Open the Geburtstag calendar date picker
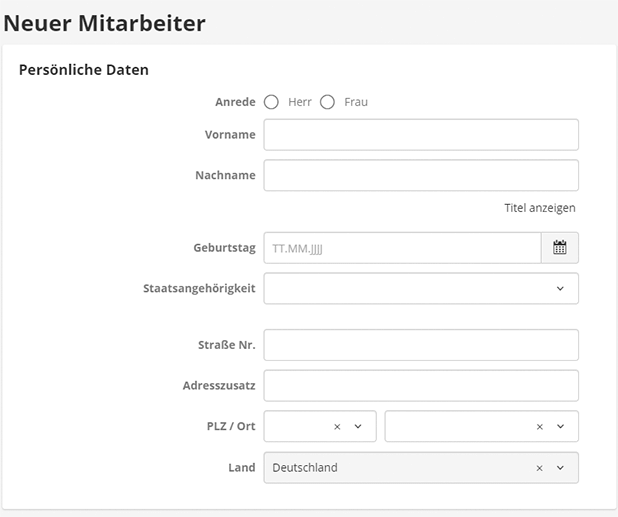This screenshot has width=618, height=517. pos(559,248)
